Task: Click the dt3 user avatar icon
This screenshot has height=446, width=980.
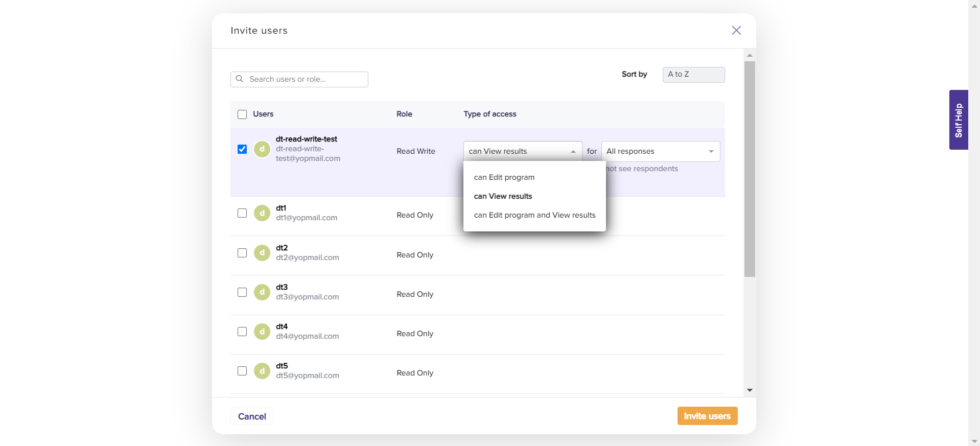Action: (x=262, y=292)
